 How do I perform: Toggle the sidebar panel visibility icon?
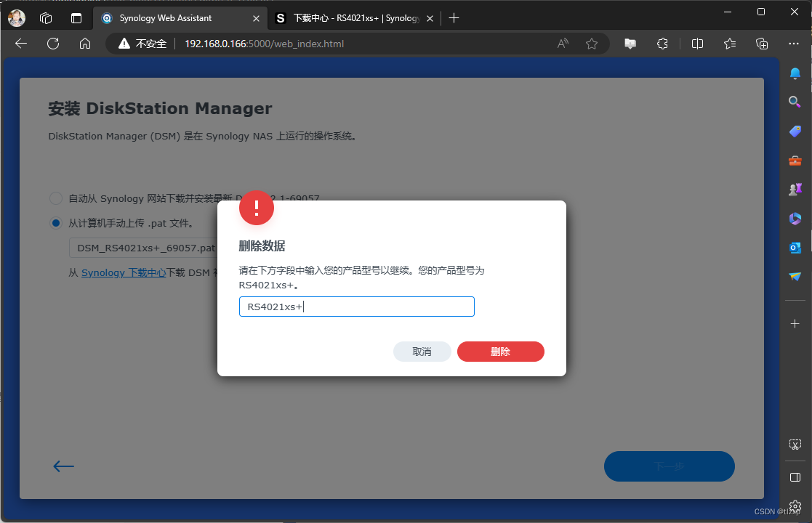(795, 477)
